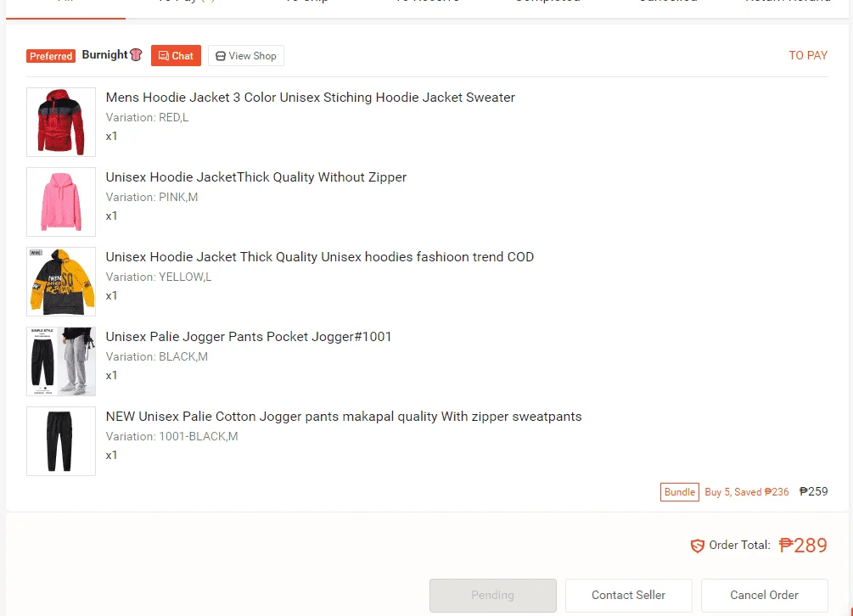Image resolution: width=853 pixels, height=616 pixels.
Task: Click the View Shop button
Action: [x=246, y=55]
